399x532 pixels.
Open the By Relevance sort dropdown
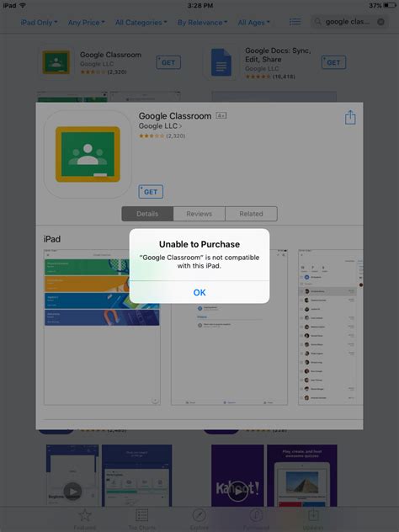[202, 23]
